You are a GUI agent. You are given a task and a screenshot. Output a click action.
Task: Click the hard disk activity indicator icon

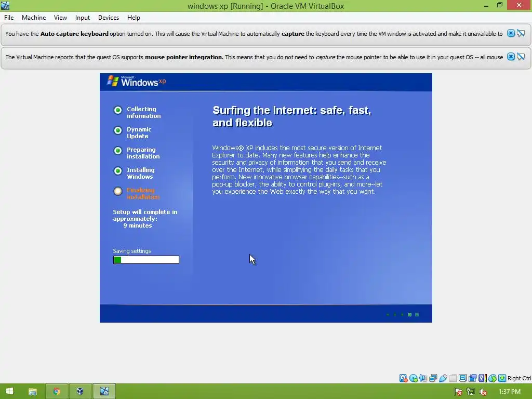pos(403,378)
